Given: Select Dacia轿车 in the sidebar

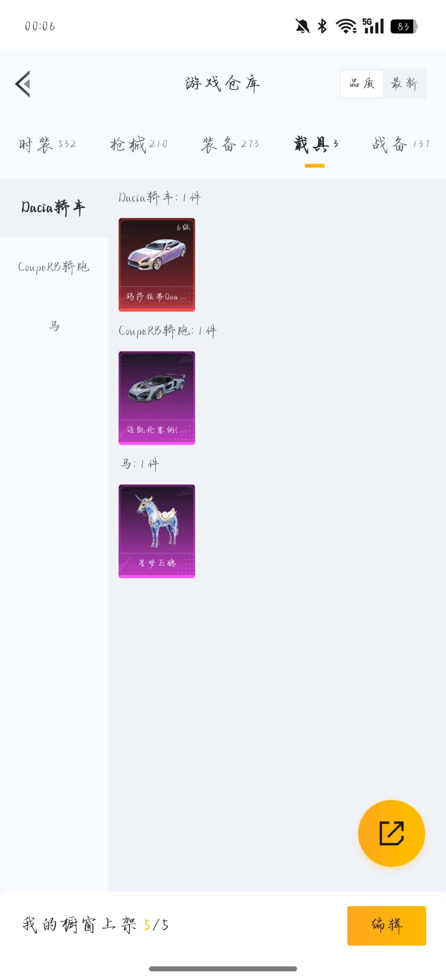Looking at the screenshot, I should tap(54, 208).
